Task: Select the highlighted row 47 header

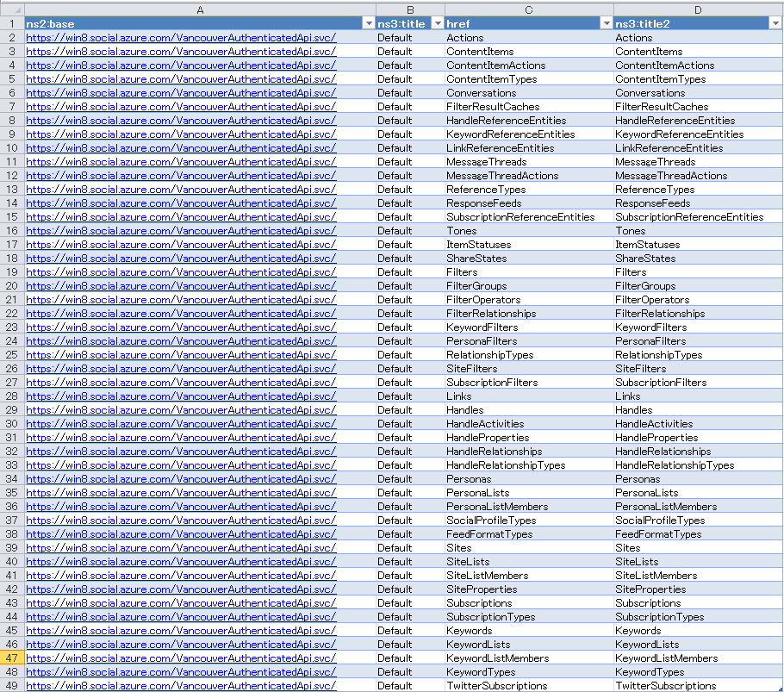Action: [x=12, y=658]
